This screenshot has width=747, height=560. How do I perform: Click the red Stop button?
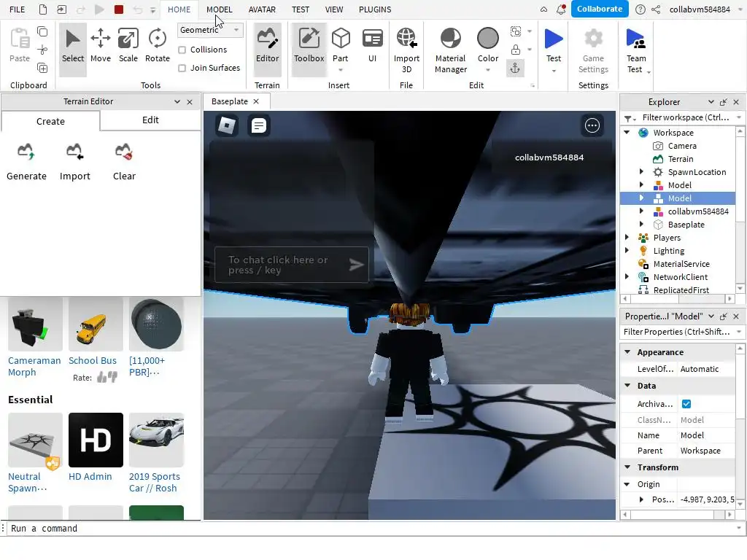[119, 9]
